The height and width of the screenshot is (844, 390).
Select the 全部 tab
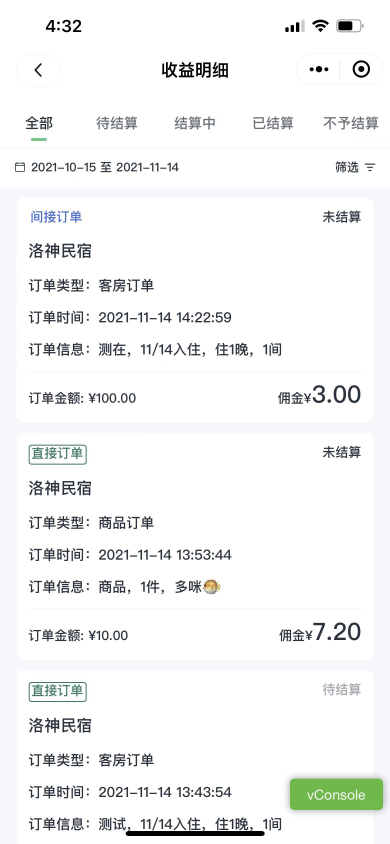click(39, 123)
